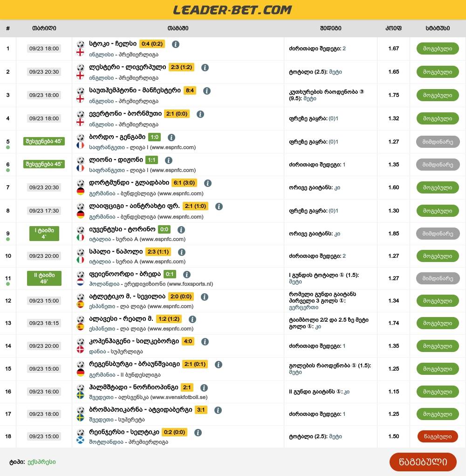Click score badge 3:1 in ბრომაპოიკარნა row
466x476 pixels.
tap(201, 410)
